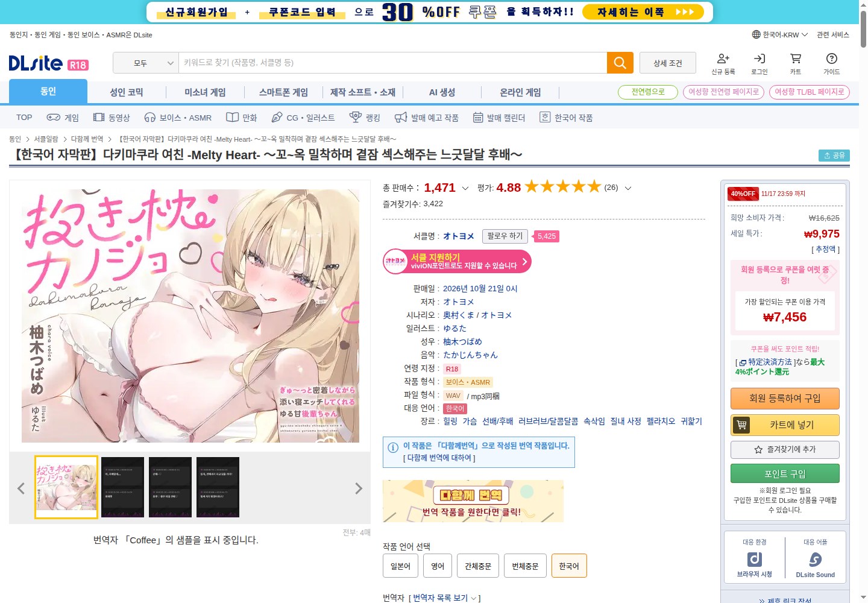868x603 pixels.
Task: Open 발매 예고 작품 megaphone link
Action: tap(426, 118)
